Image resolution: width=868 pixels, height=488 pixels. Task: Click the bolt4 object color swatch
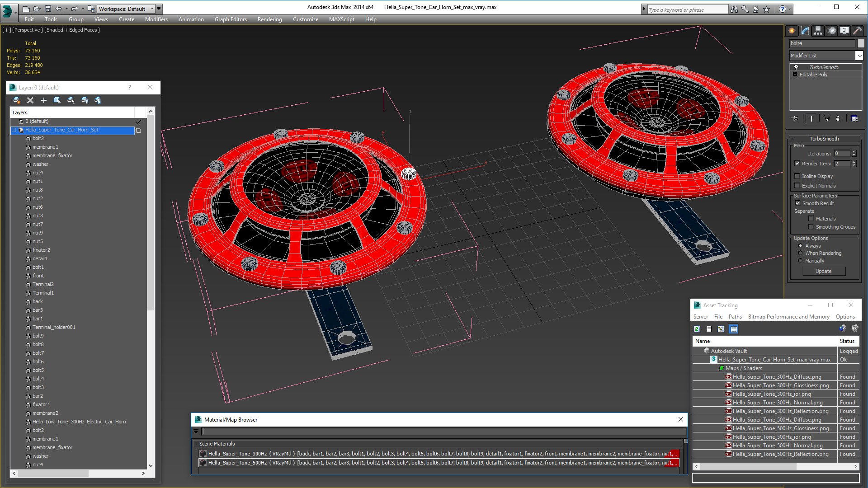point(860,43)
